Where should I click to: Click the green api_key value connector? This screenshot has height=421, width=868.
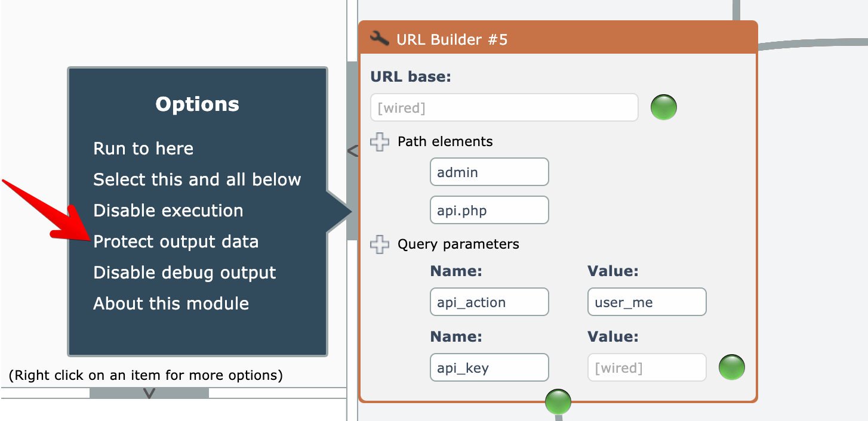(x=731, y=367)
